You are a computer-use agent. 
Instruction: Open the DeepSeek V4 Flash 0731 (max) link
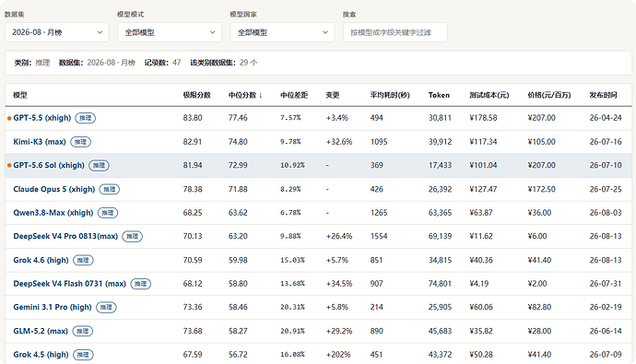[69, 284]
